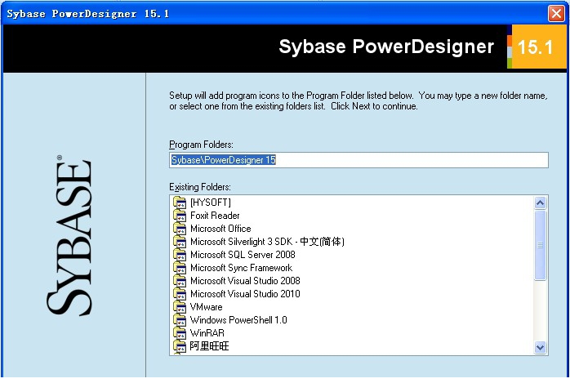This screenshot has height=392, width=570.
Task: Click the VMware folder icon
Action: pyautogui.click(x=180, y=307)
